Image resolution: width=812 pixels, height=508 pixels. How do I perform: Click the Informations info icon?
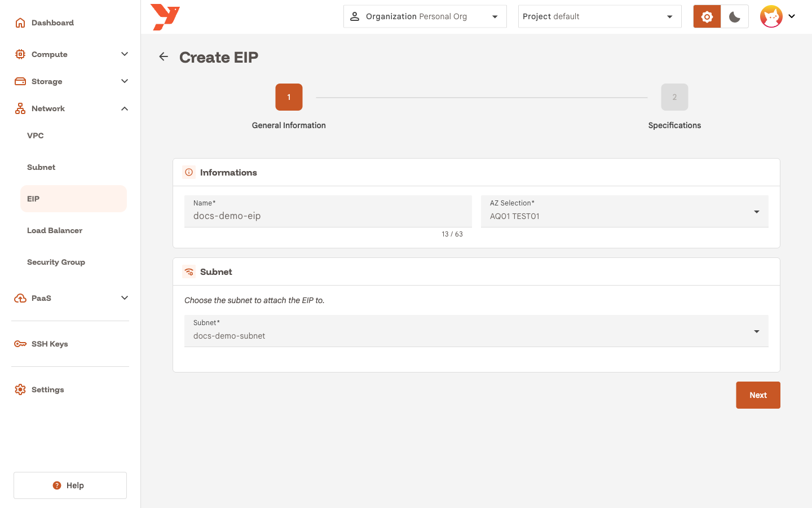pos(189,172)
